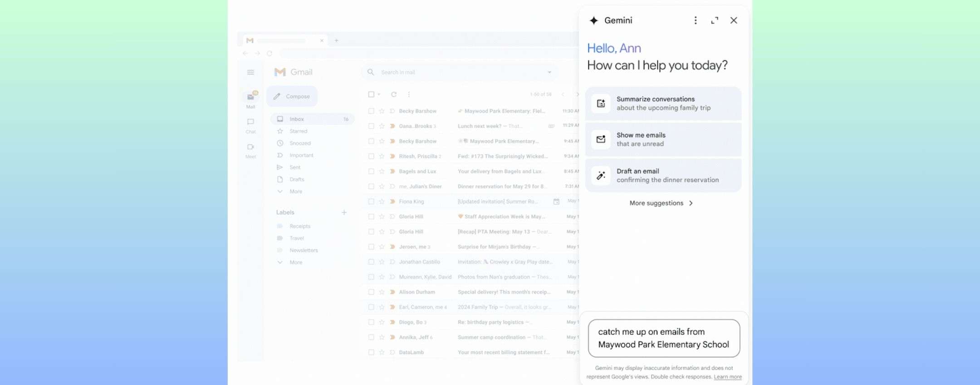
Task: Show search options dropdown arrow
Action: pyautogui.click(x=549, y=72)
